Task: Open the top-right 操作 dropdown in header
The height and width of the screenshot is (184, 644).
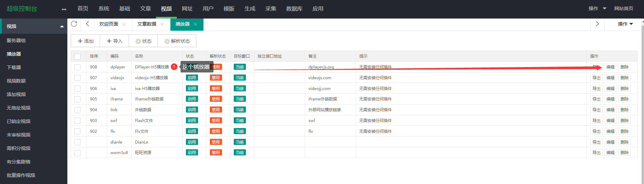Action: click(x=597, y=8)
